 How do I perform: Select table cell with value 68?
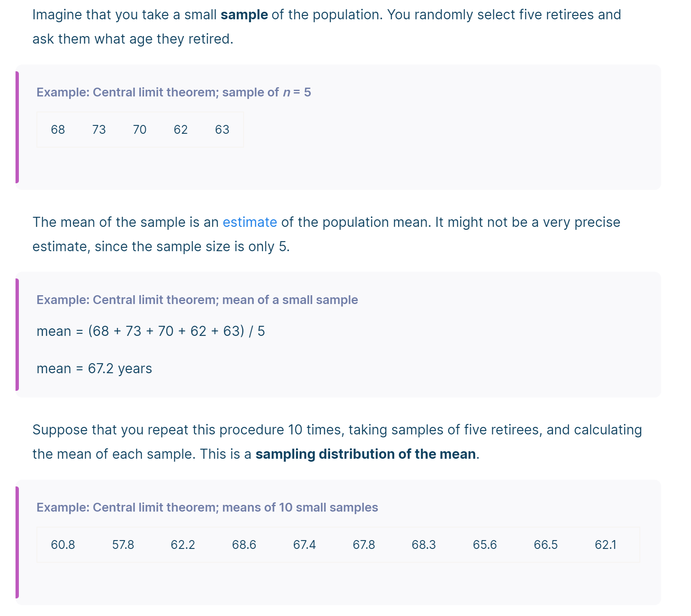(58, 130)
